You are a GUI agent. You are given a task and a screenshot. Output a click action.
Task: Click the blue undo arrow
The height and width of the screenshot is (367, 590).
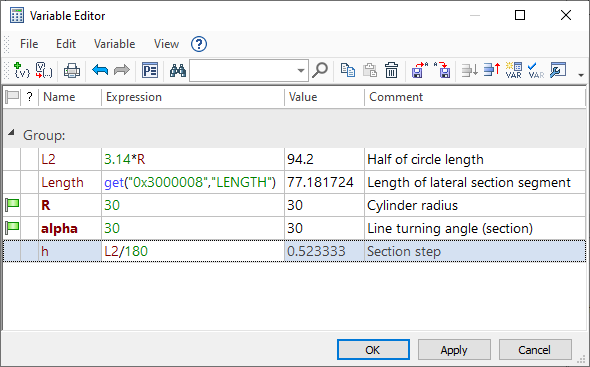[100, 70]
